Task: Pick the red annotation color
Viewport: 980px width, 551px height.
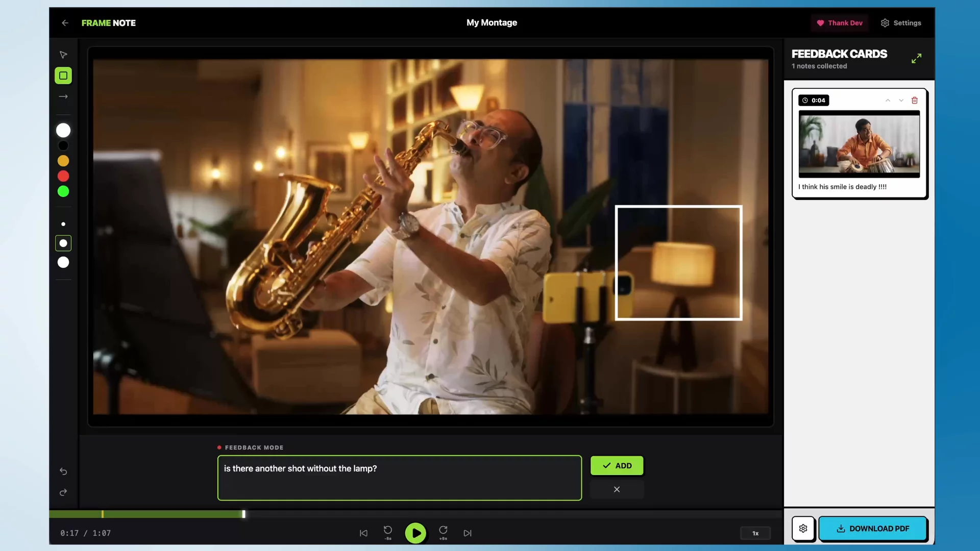Action: (63, 176)
